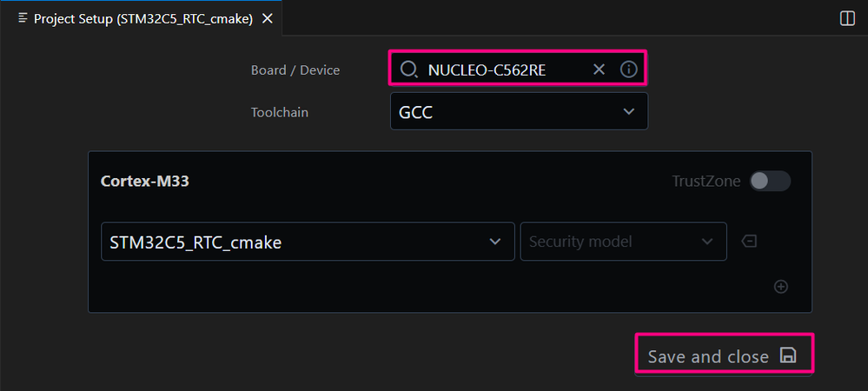
Task: Click the search magnifier in Board / Device field
Action: click(x=409, y=70)
